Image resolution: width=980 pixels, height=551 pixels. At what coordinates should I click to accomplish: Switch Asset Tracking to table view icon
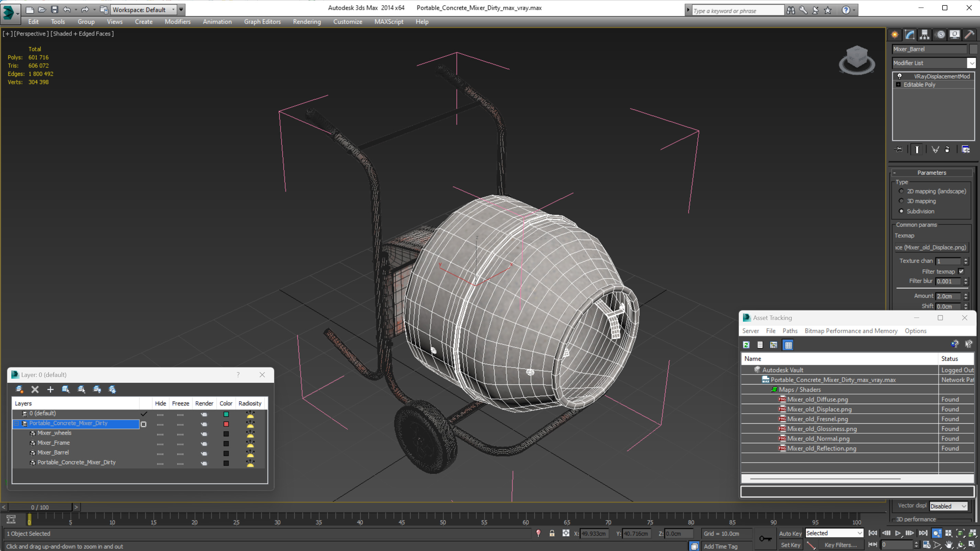(788, 345)
